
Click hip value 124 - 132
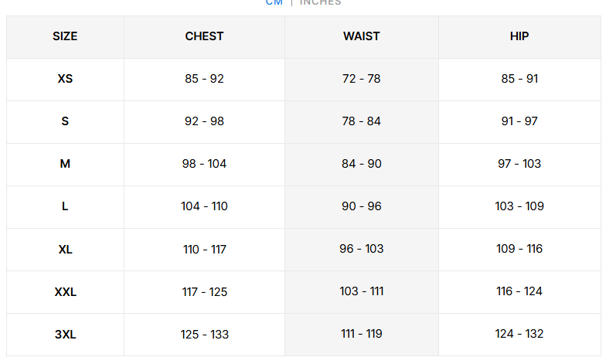coord(519,334)
